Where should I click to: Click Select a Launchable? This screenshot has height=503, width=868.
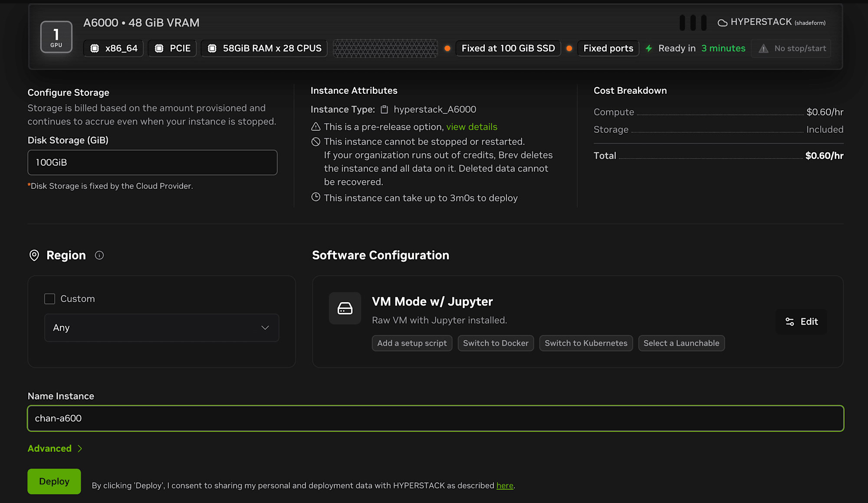tap(681, 343)
